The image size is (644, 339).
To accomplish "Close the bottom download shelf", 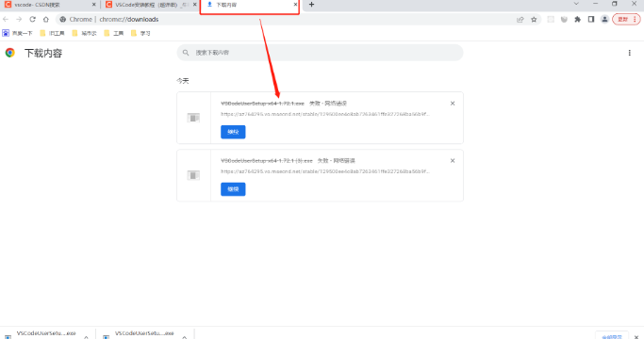I will coord(636,336).
